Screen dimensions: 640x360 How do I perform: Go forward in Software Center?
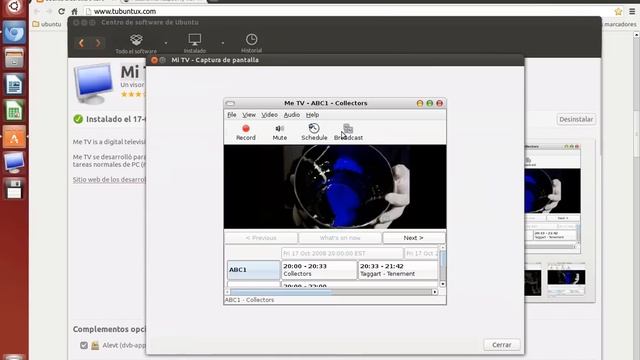coord(98,43)
